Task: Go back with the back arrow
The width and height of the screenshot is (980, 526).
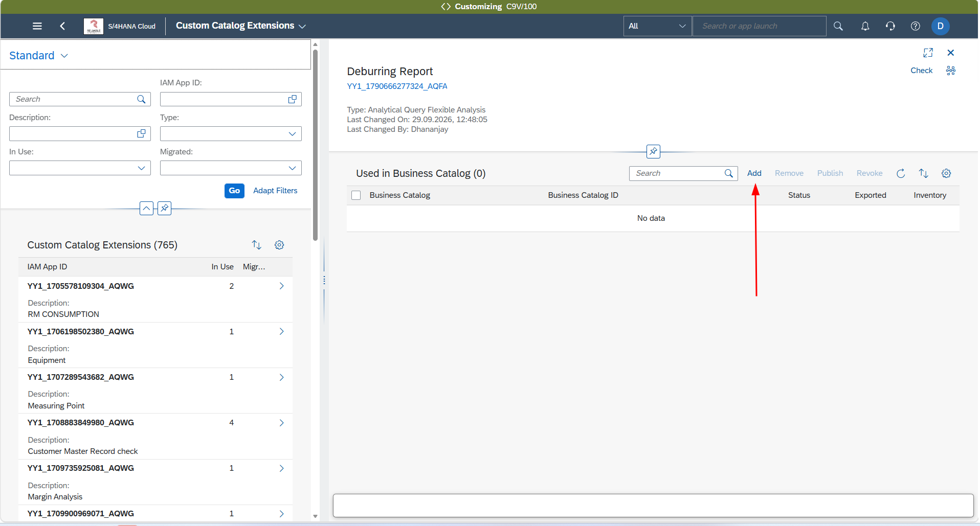Action: [x=62, y=26]
